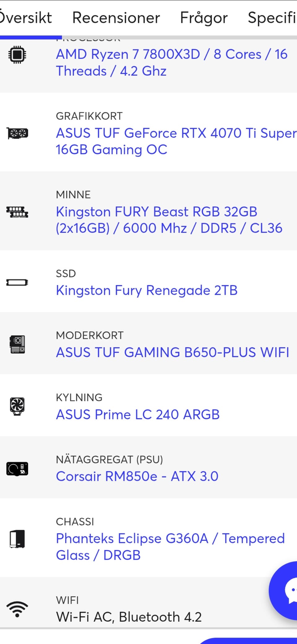Image resolution: width=297 pixels, height=644 pixels.
Task: Switch to the Recensioner tab
Action: pyautogui.click(x=116, y=18)
